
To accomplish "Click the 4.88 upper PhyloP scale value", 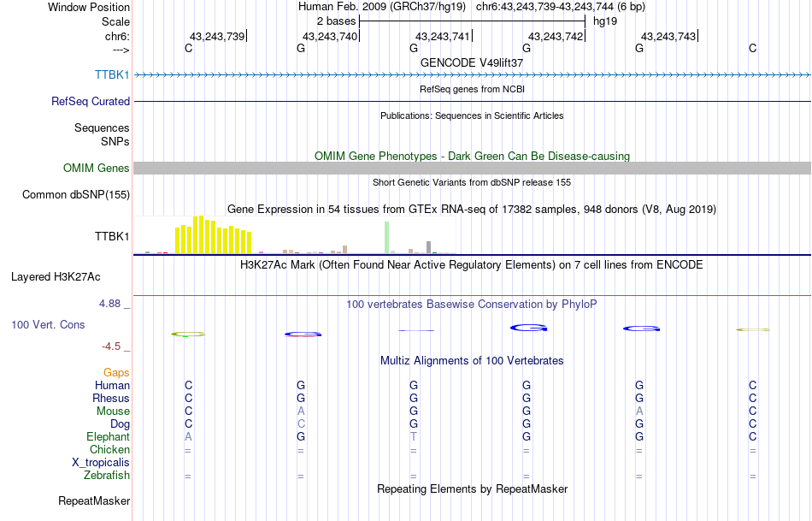I will [109, 303].
